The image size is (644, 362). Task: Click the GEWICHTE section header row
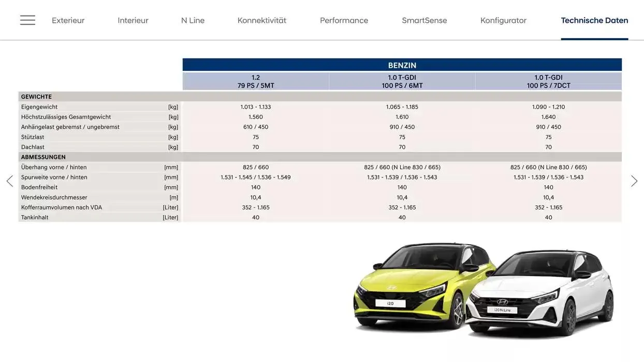pos(321,96)
